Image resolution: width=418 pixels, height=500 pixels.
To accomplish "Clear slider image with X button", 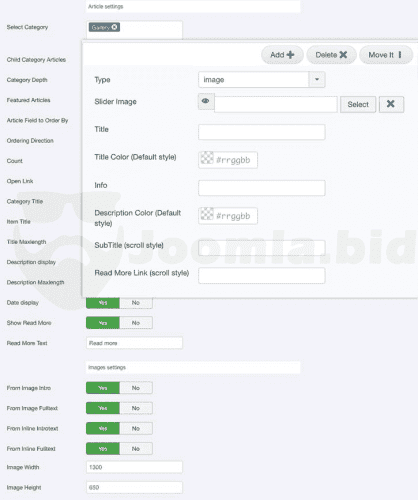I will click(x=391, y=104).
